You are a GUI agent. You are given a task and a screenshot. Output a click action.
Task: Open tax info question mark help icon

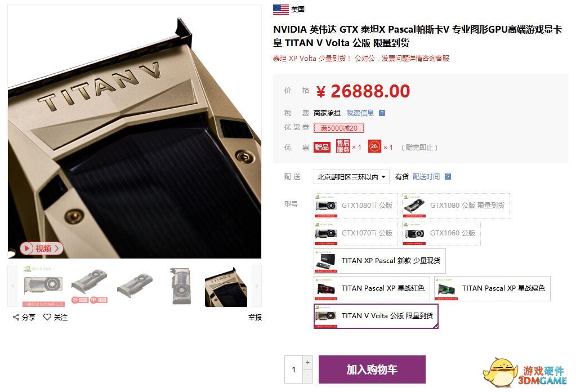point(382,113)
